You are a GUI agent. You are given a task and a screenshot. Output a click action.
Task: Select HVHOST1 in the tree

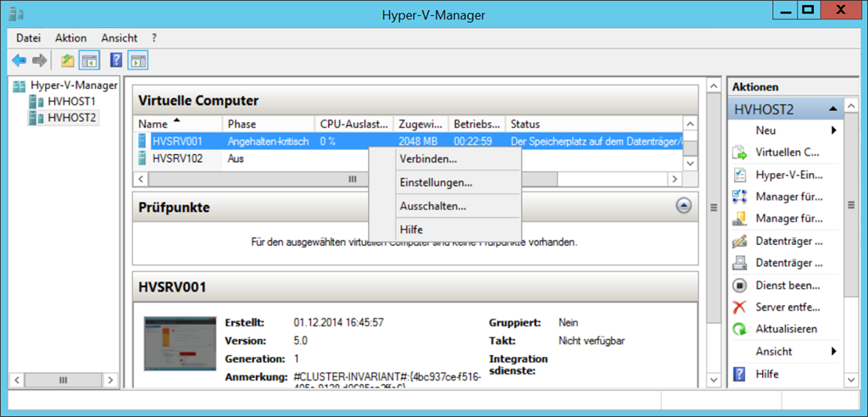click(x=71, y=102)
